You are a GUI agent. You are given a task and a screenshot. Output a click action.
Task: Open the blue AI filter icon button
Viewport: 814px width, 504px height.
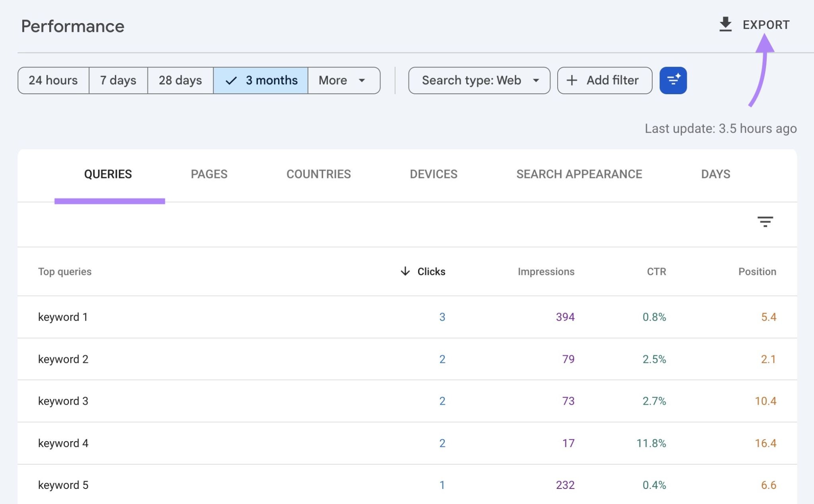point(673,80)
